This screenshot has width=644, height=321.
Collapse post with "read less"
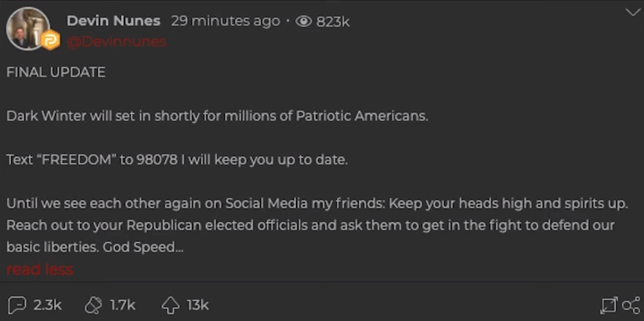(x=40, y=269)
